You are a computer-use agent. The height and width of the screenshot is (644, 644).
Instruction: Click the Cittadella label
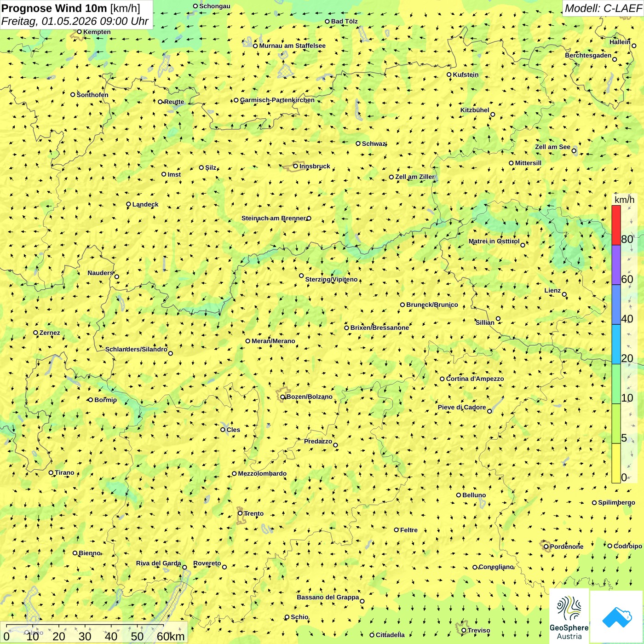coord(390,635)
